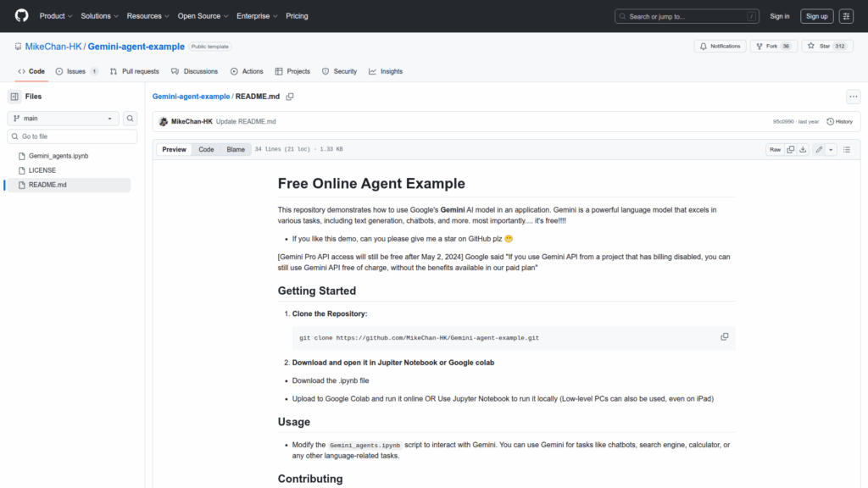Screen dimensions: 868x488
Task: Click the Sign up button
Action: click(817, 16)
